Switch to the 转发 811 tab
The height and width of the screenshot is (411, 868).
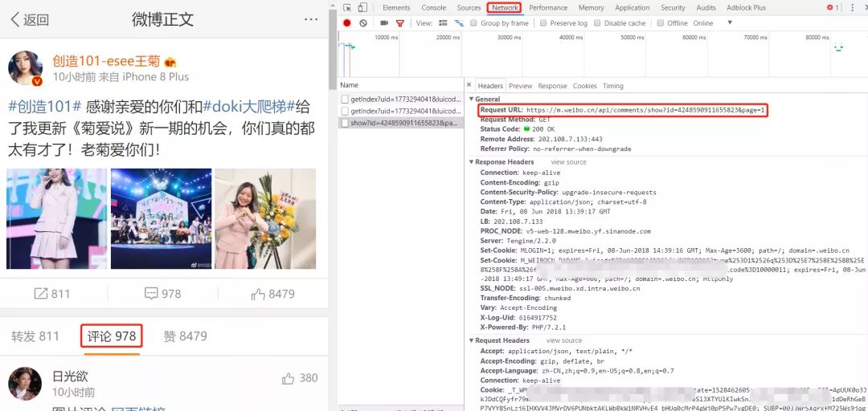click(x=35, y=336)
